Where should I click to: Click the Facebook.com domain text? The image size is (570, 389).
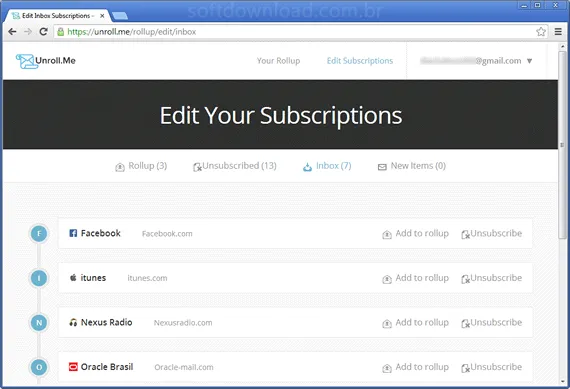tap(167, 234)
